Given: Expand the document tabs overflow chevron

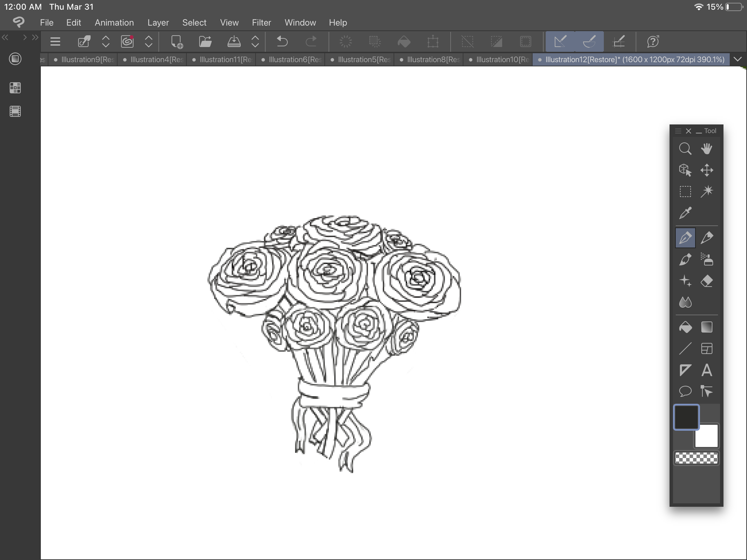Looking at the screenshot, I should pyautogui.click(x=738, y=59).
